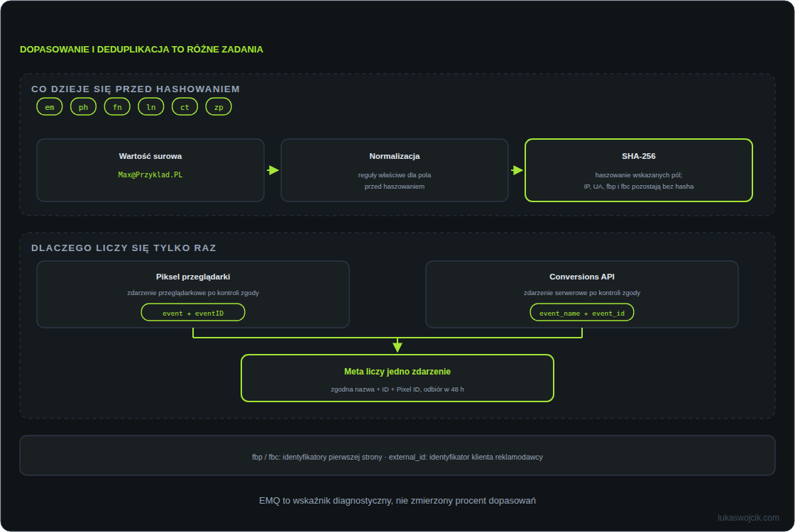
Task: Select the "zp" field pill
Action: pyautogui.click(x=219, y=107)
